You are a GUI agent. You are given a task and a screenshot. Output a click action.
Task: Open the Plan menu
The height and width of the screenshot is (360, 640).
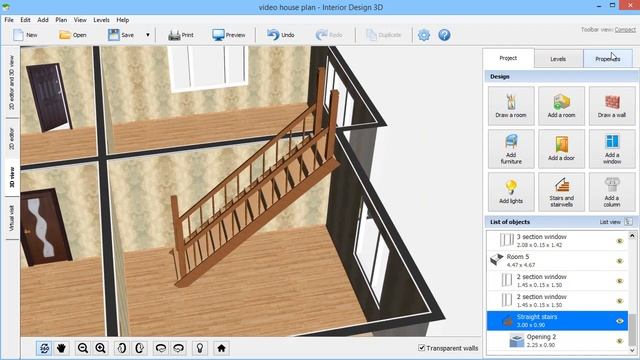(61, 20)
